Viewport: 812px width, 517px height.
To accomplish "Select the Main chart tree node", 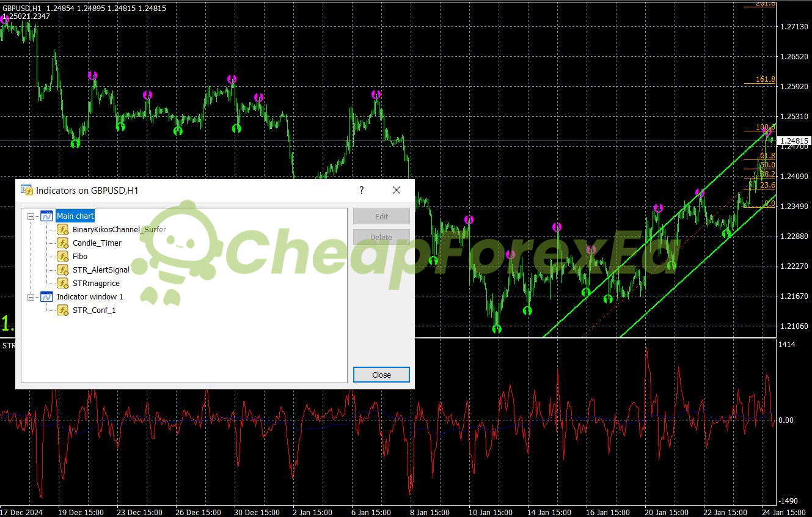I will tap(75, 216).
